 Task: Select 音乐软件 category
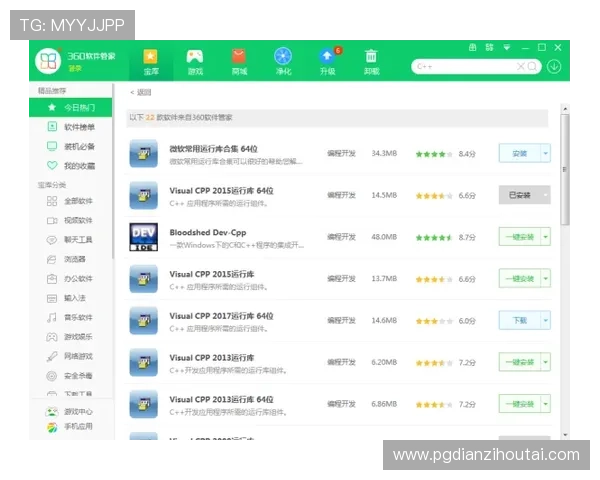(x=70, y=317)
